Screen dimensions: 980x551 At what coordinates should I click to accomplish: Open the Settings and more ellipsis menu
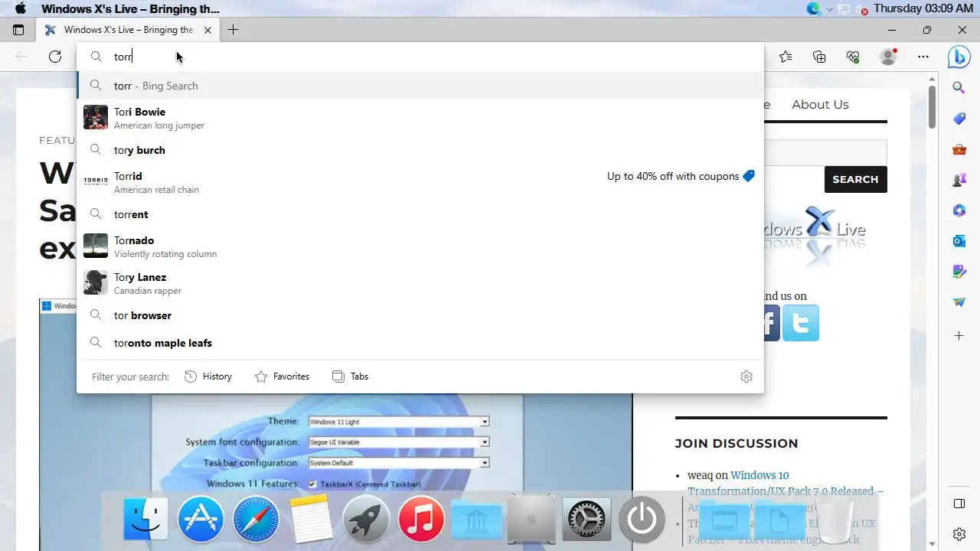[x=923, y=57]
